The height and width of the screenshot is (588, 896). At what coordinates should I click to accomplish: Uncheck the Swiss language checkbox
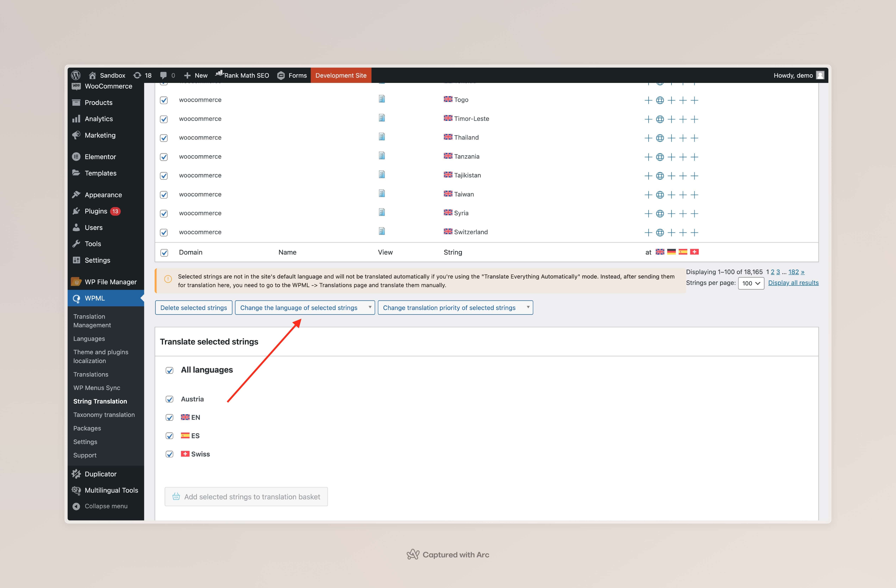click(169, 454)
